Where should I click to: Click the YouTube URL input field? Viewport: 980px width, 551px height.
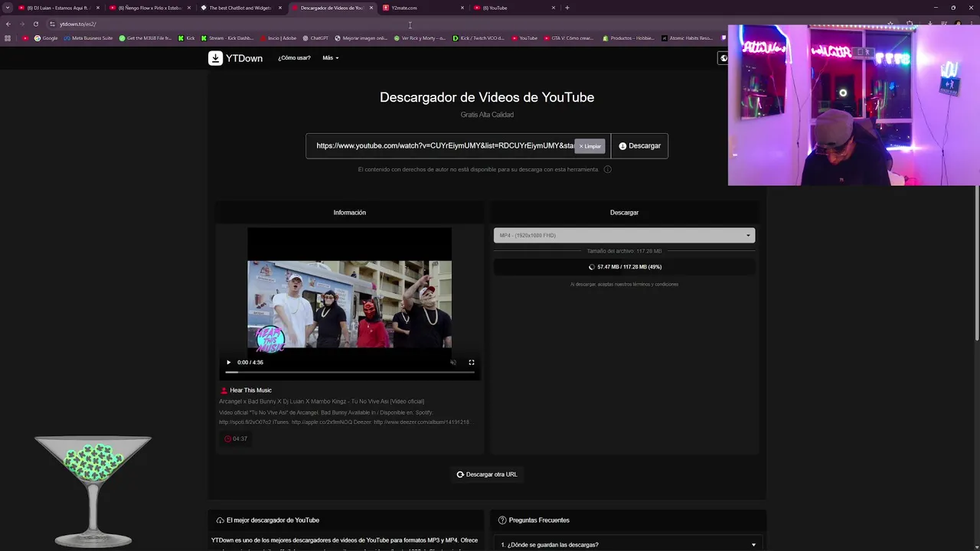444,145
